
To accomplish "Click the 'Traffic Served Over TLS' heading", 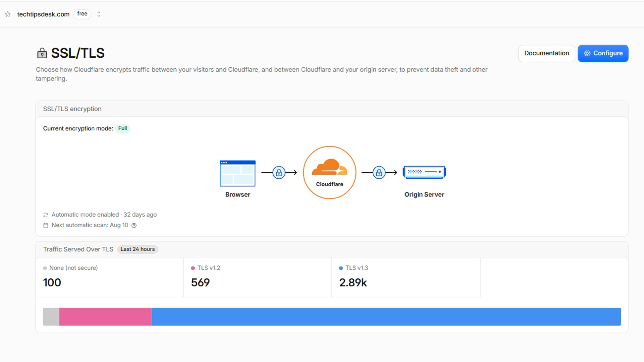I will [x=78, y=249].
